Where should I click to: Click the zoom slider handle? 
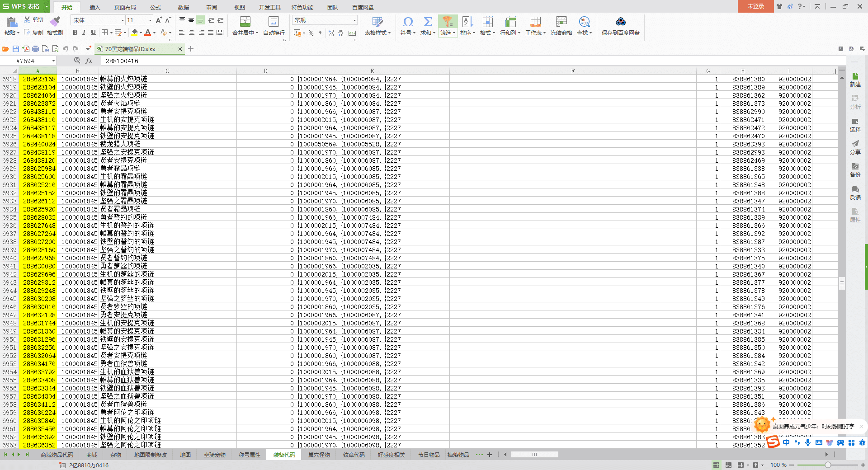click(828, 465)
